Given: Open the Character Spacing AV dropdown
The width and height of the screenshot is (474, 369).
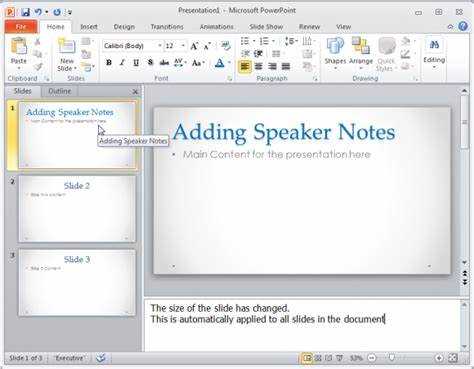Looking at the screenshot, I should tap(180, 62).
